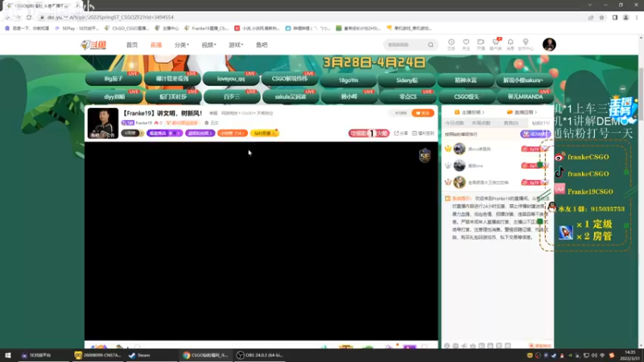The width and height of the screenshot is (644, 362).
Task: Click the browser share page icon
Action: pyautogui.click(x=591, y=17)
